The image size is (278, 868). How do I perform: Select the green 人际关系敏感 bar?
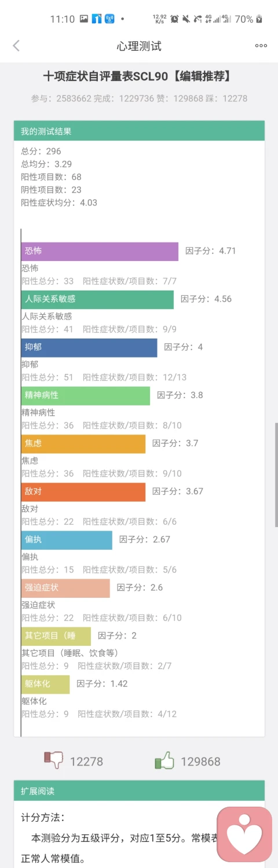97,299
